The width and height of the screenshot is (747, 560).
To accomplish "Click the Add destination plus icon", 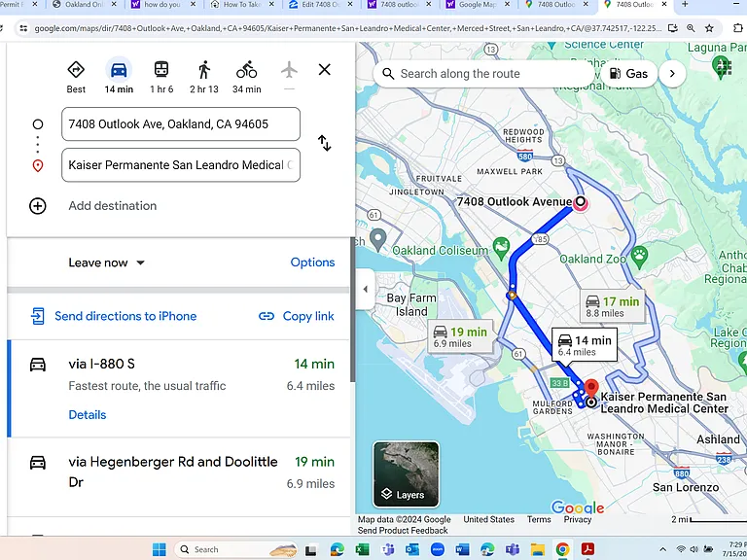I will [x=38, y=206].
